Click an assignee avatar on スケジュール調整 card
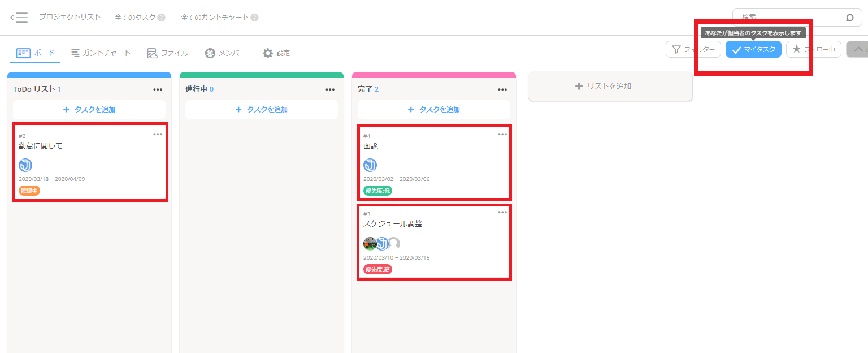 [x=370, y=243]
